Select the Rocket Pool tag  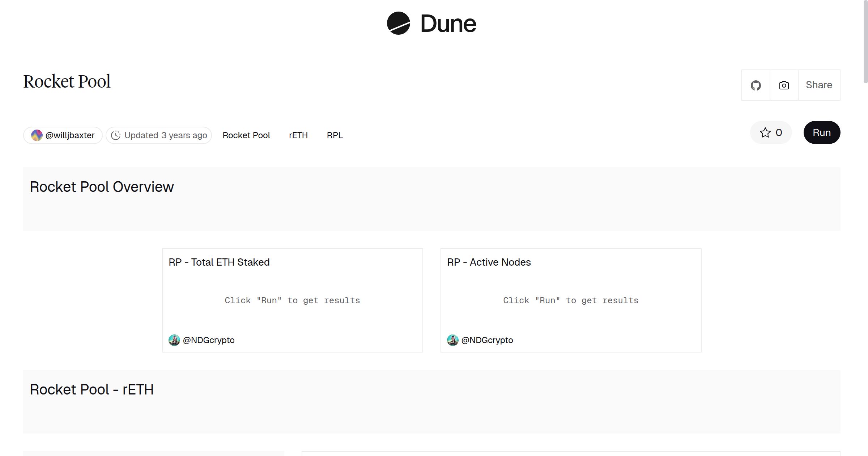[x=246, y=135]
